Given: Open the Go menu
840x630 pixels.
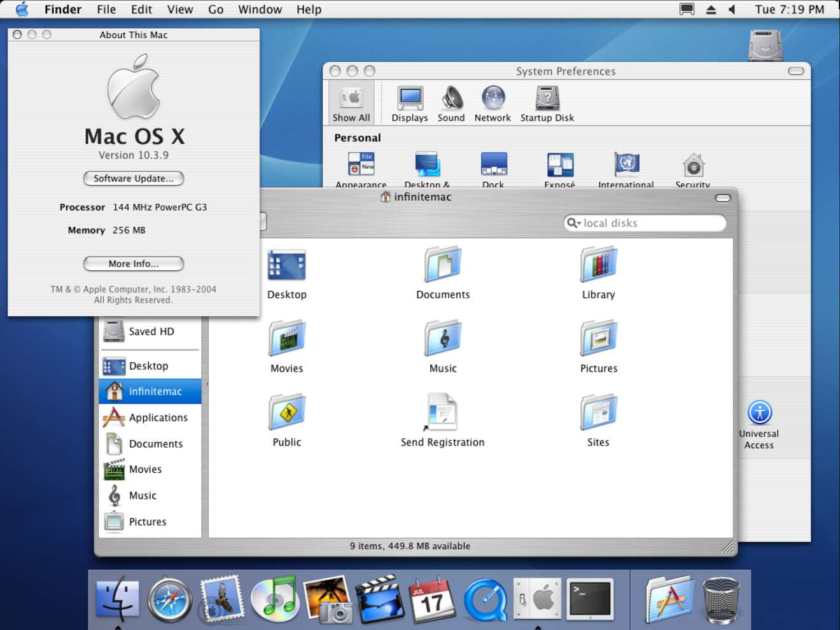Looking at the screenshot, I should 216,9.
